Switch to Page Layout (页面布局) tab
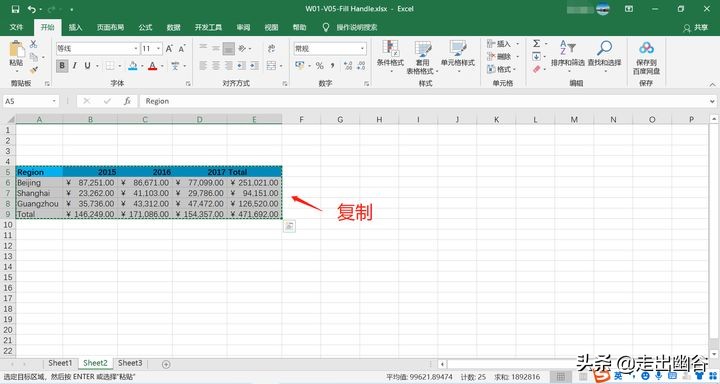Screen dimensions: 720x384 [x=110, y=28]
